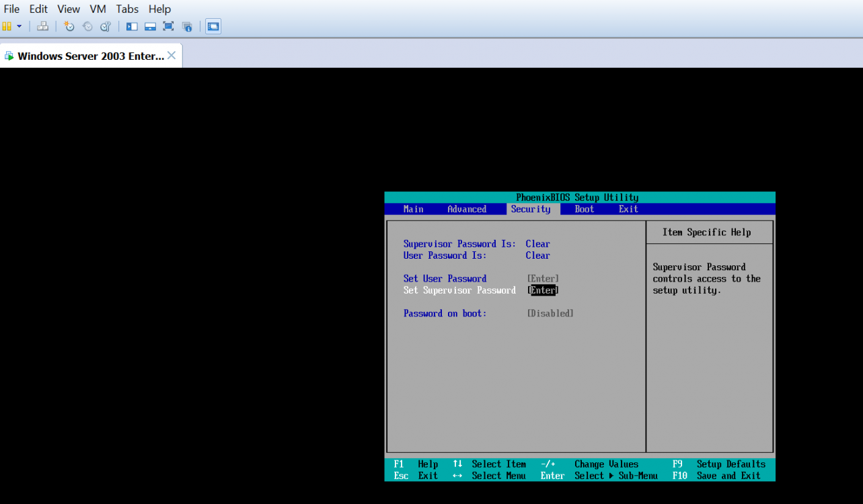The height and width of the screenshot is (504, 863).
Task: Take a snapshot of this VM
Action: pos(69,26)
